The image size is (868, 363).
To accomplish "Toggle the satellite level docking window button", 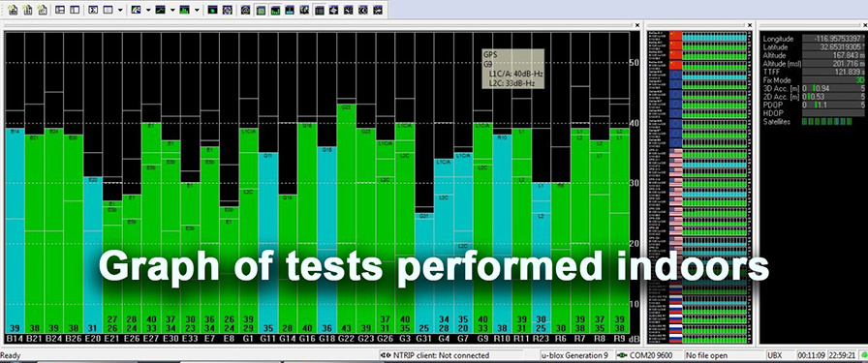I will 275,10.
